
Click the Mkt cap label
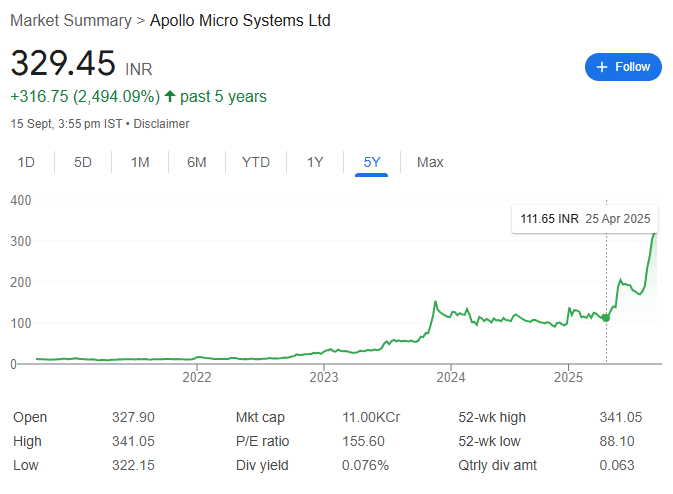click(x=260, y=417)
